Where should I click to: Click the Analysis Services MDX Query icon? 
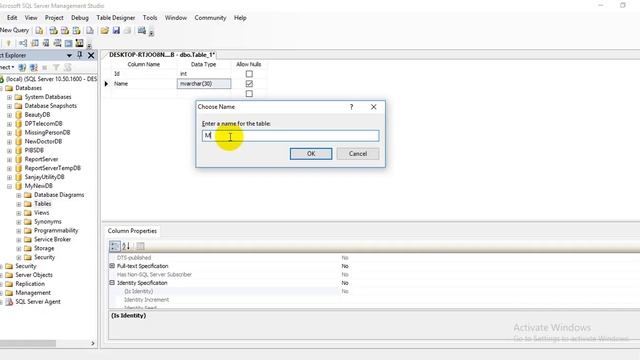point(53,31)
